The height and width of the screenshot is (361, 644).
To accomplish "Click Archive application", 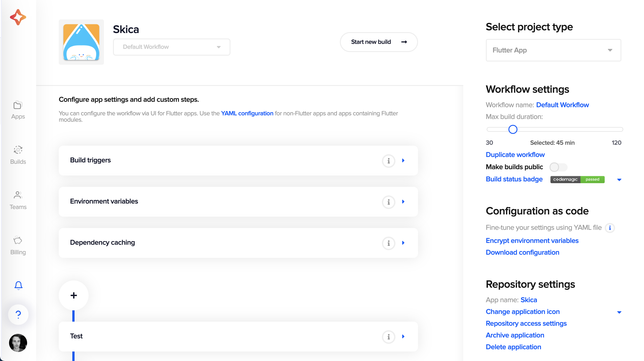I will coord(515,335).
